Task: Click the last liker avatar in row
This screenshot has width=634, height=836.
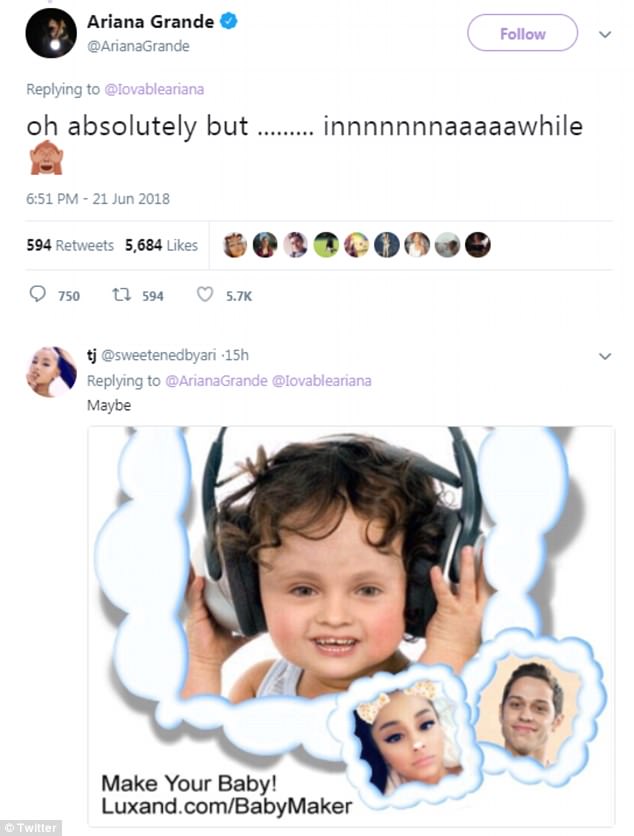Action: point(478,245)
